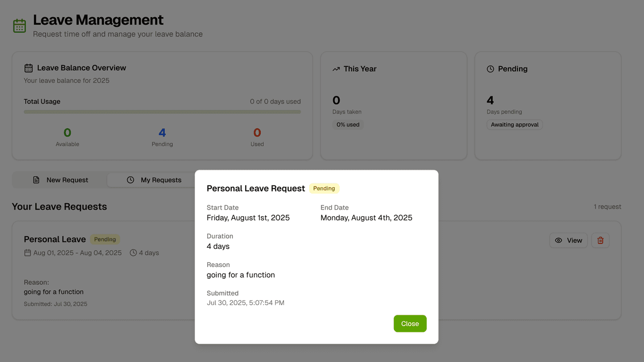Click the 0% used badge
644x362 pixels.
(x=348, y=124)
